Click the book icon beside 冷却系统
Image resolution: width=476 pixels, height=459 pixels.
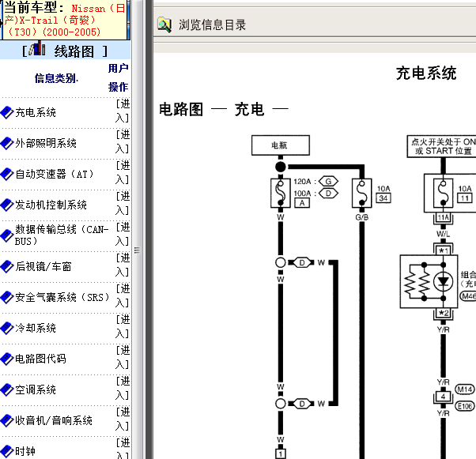click(7, 328)
